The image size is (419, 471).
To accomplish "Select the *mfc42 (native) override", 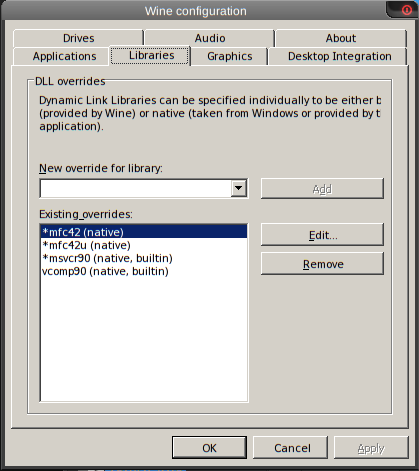I will [x=144, y=232].
